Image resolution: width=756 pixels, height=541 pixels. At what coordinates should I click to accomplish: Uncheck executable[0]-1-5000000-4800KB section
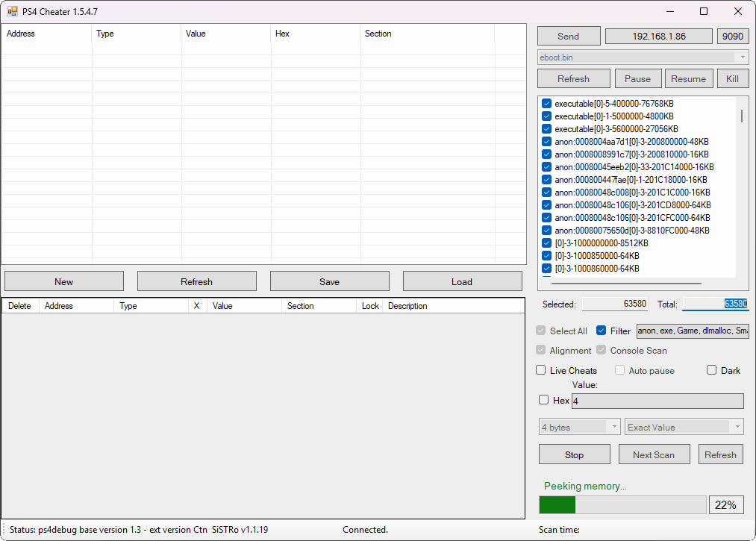(546, 116)
